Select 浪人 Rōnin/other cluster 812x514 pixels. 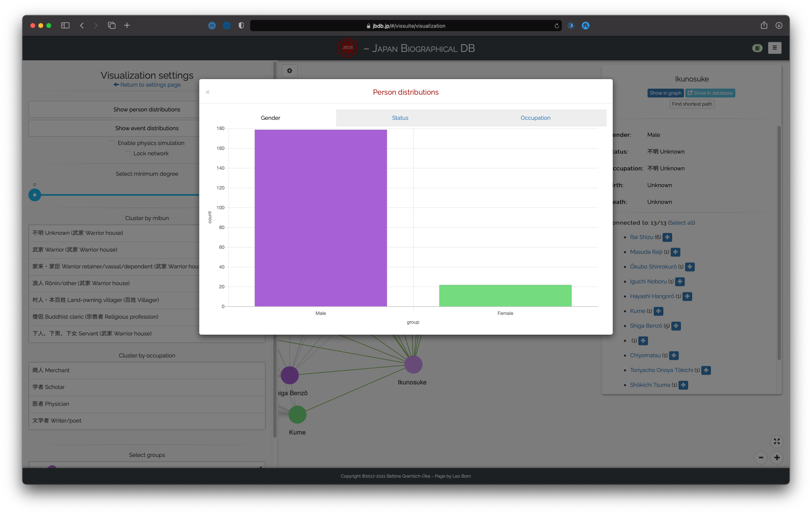point(147,283)
